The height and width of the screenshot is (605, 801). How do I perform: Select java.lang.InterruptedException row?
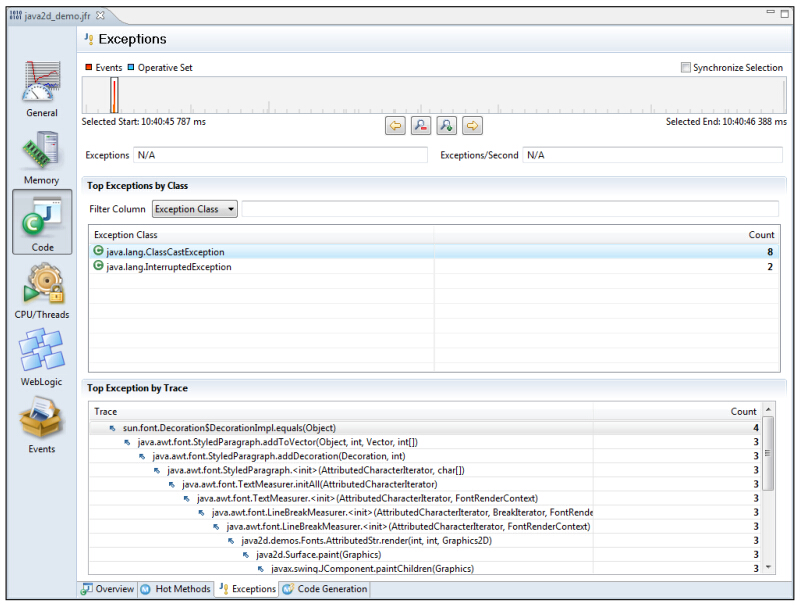169,267
